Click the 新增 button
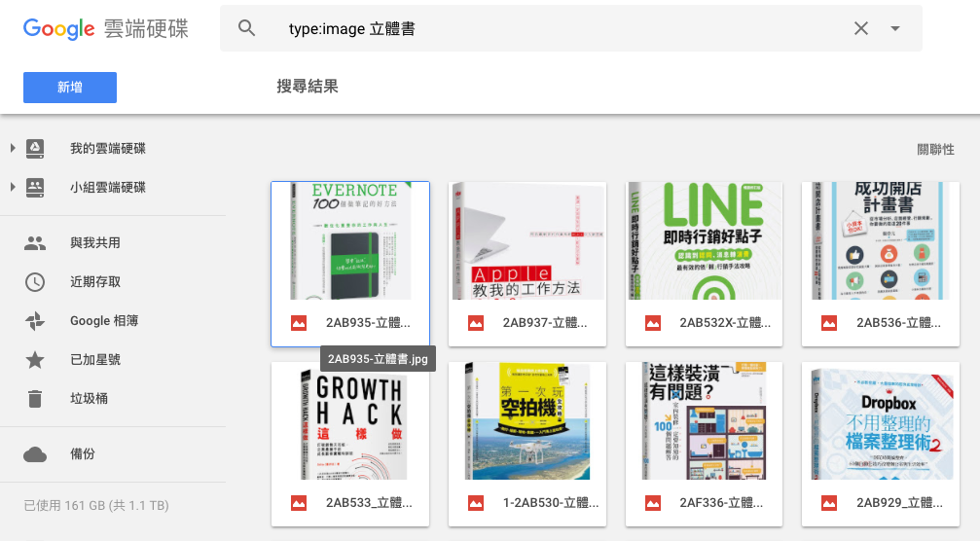This screenshot has width=980, height=541. [x=70, y=88]
